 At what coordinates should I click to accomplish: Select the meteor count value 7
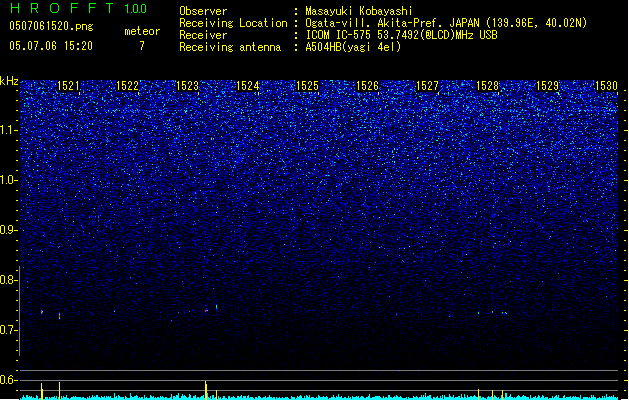click(x=142, y=46)
